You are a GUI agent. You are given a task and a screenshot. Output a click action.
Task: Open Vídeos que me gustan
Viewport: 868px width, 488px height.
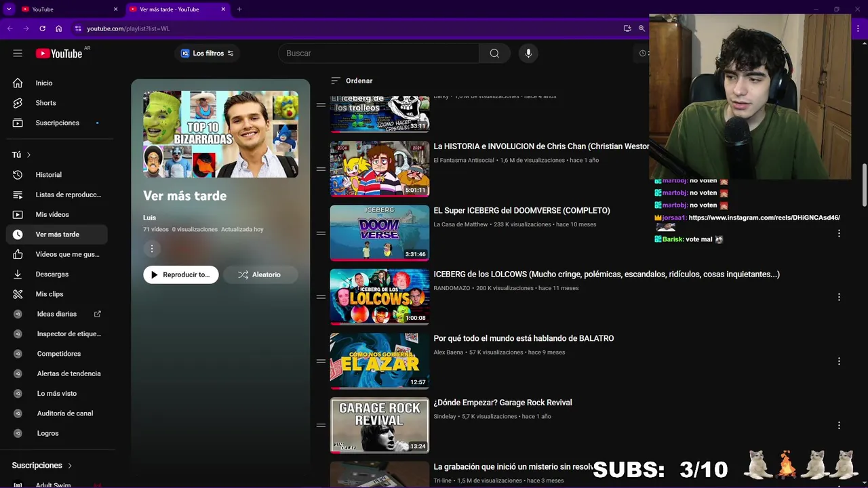pyautogui.click(x=57, y=254)
